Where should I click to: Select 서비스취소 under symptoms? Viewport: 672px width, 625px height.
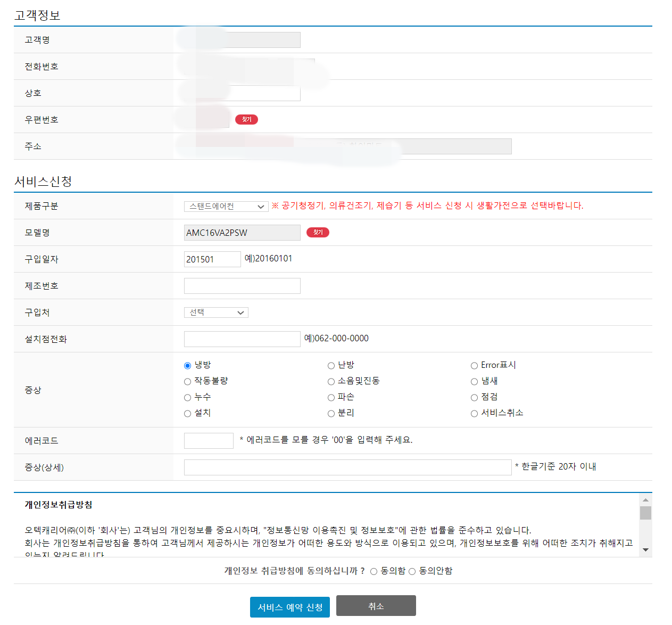[474, 413]
